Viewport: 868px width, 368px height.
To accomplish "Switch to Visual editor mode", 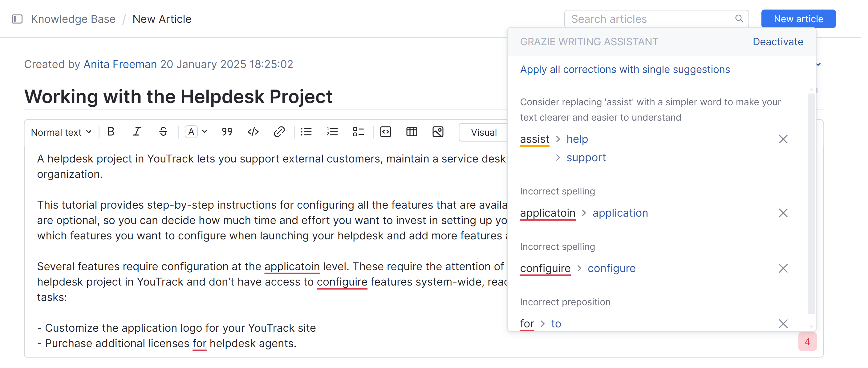I will 485,133.
